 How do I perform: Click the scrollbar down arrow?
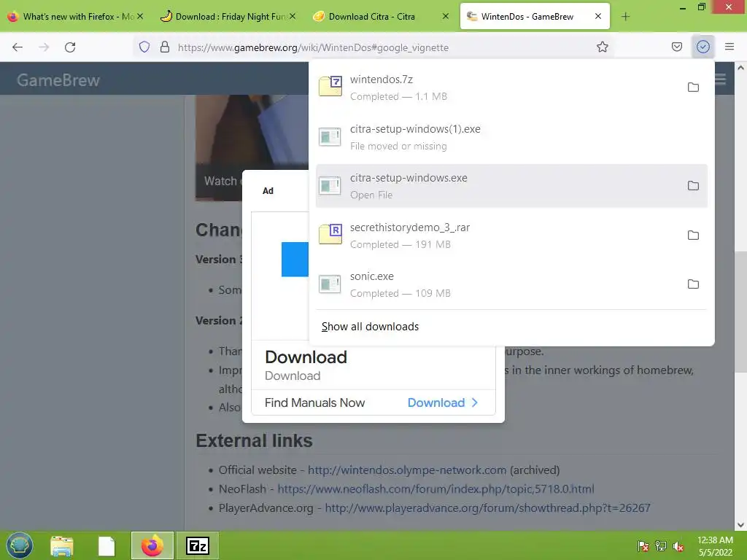pos(741,525)
